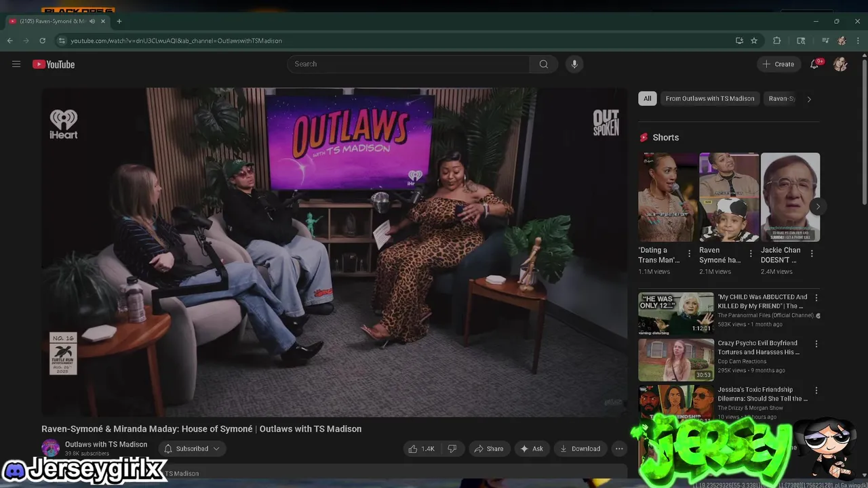Play the "Raven Symoné ha..." short thumbnail

729,197
